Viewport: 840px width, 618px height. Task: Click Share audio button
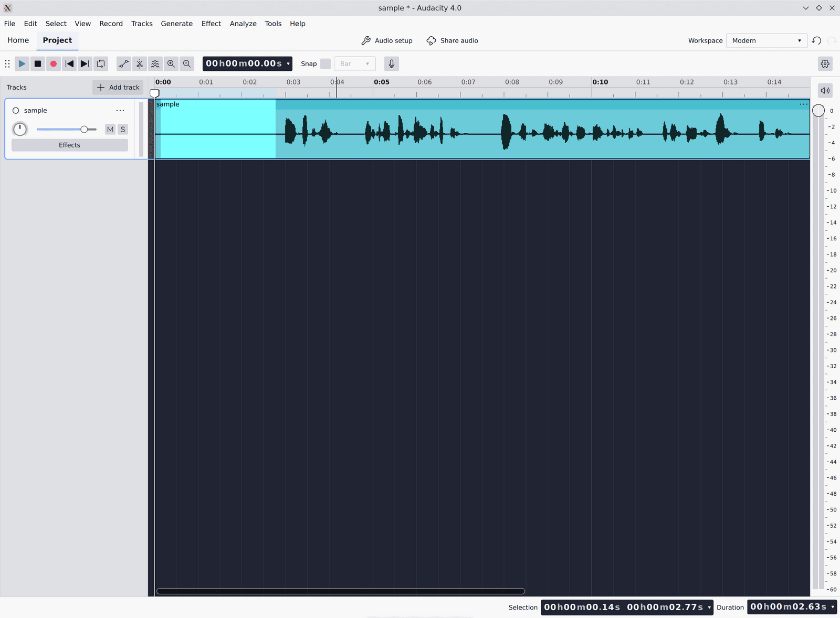452,40
